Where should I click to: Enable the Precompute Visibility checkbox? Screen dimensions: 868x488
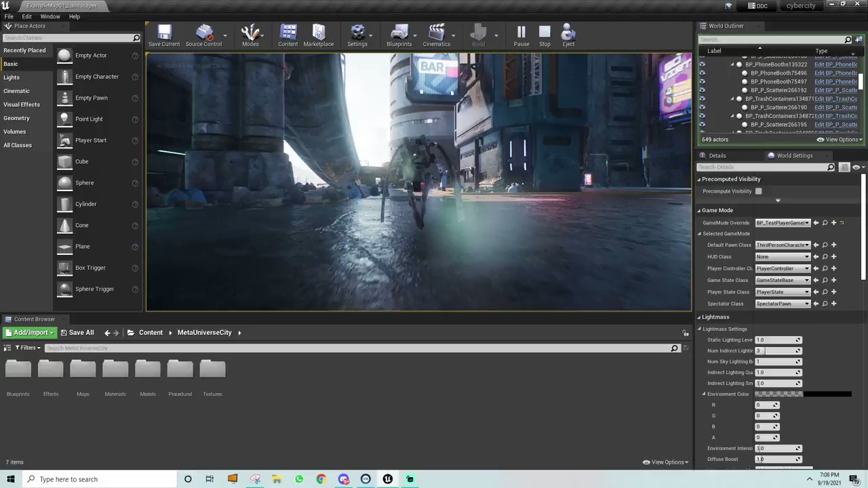pos(758,191)
